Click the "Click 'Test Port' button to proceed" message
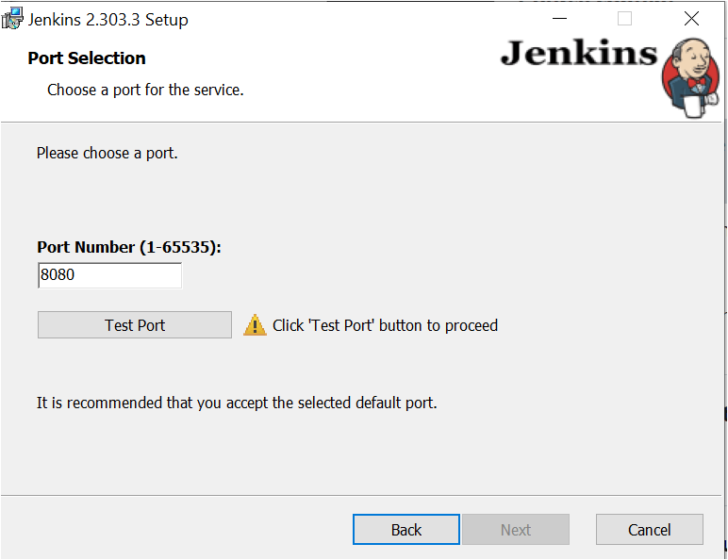The height and width of the screenshot is (560, 728). 385,325
